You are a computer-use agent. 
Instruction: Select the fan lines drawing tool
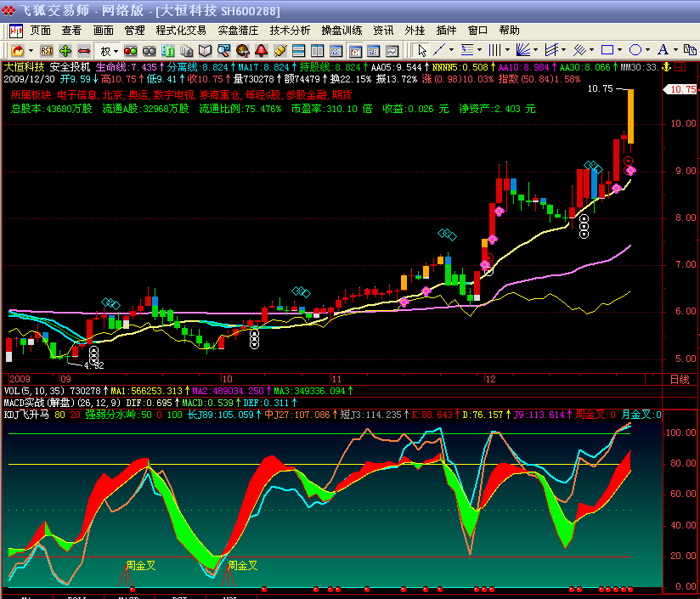point(522,50)
